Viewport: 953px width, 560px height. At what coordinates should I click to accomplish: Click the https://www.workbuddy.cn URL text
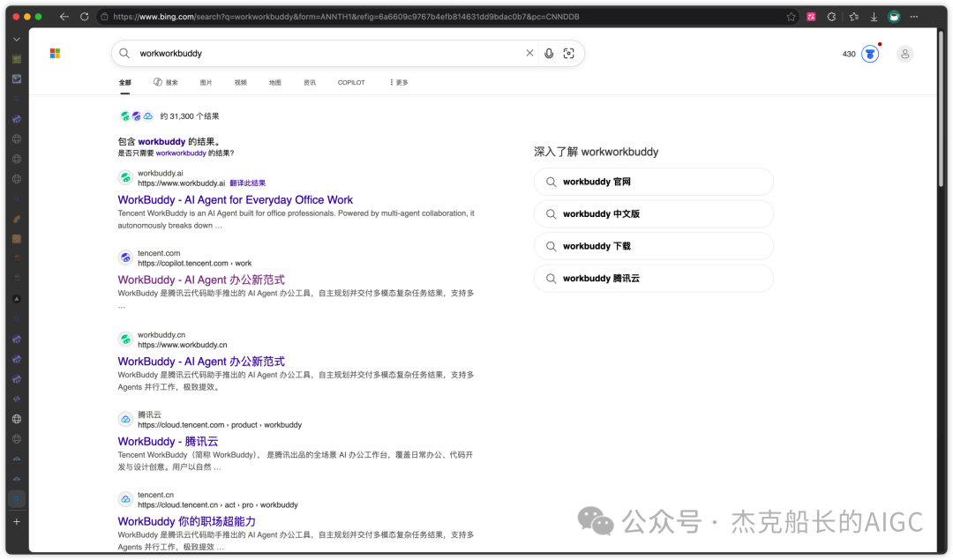tap(183, 345)
